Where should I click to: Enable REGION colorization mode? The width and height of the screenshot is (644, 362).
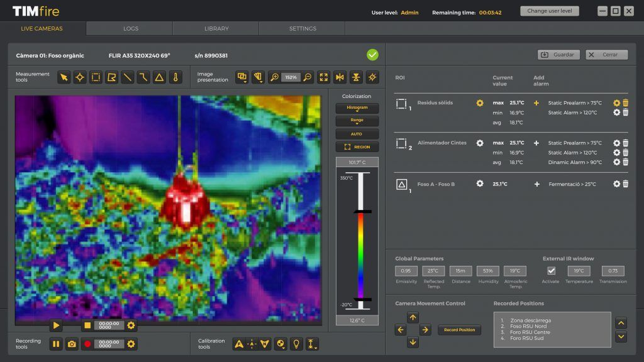(x=357, y=146)
